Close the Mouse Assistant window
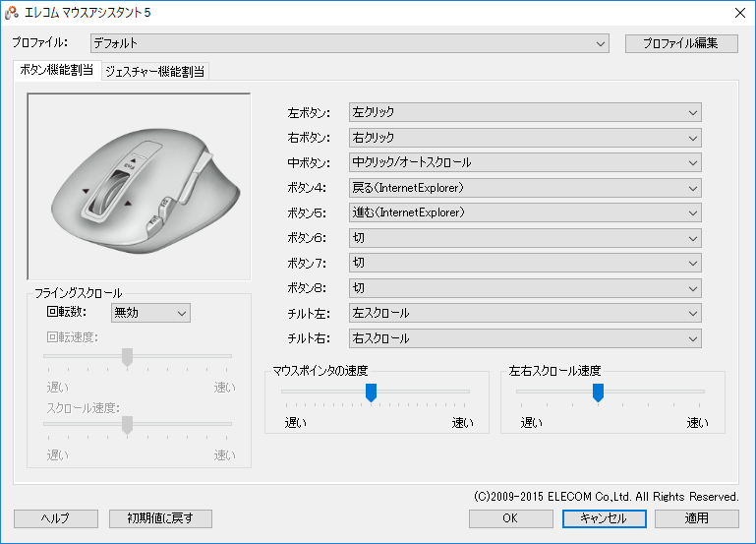The width and height of the screenshot is (756, 544). click(x=738, y=13)
